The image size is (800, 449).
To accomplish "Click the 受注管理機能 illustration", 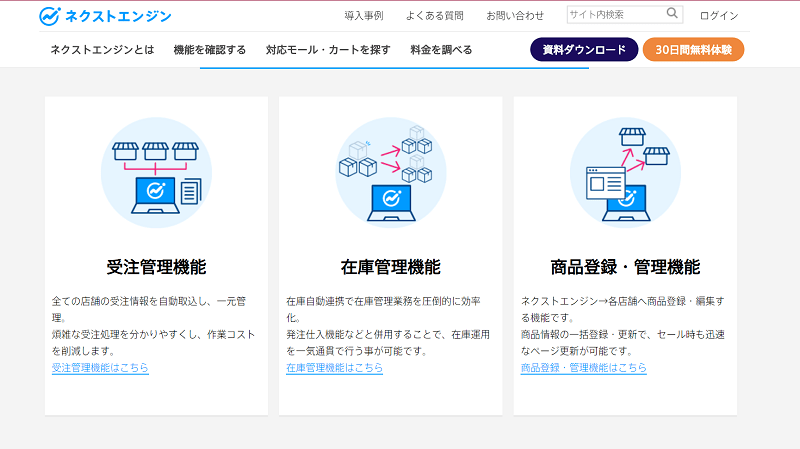I will [x=156, y=173].
